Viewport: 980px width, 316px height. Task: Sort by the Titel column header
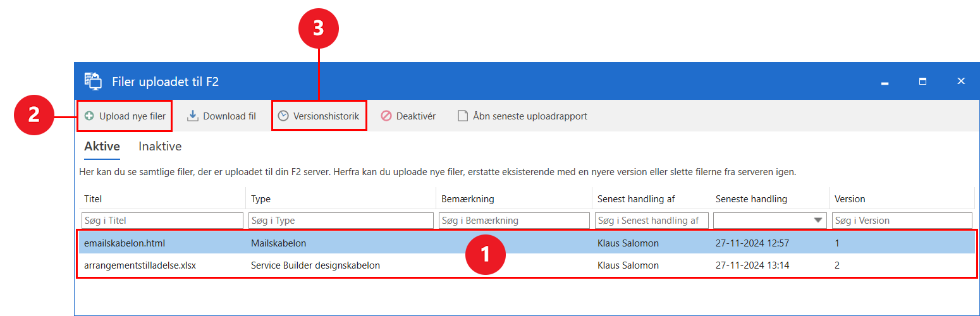pyautogui.click(x=93, y=199)
